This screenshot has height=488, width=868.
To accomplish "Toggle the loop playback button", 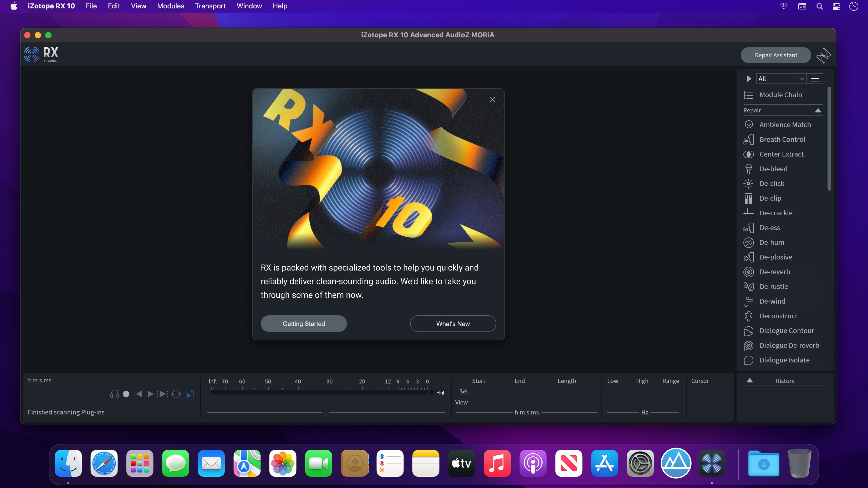I will [176, 394].
